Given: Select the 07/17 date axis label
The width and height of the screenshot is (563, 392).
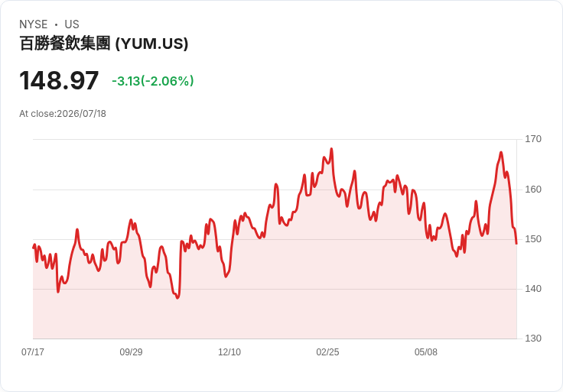Looking at the screenshot, I should pos(33,352).
